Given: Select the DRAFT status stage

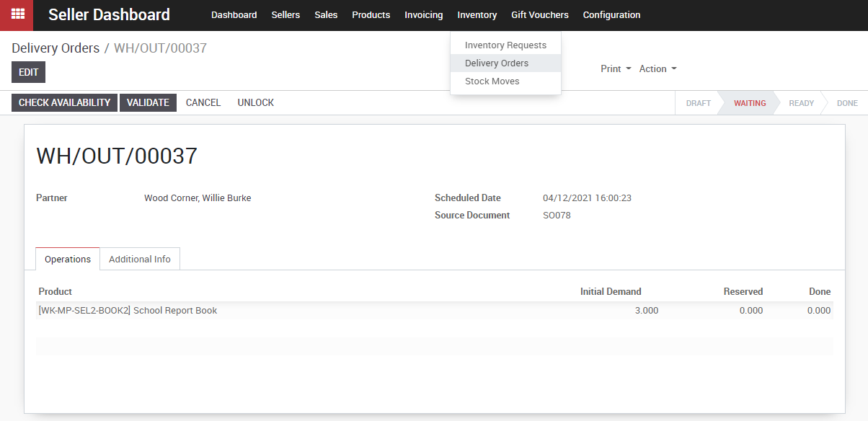Looking at the screenshot, I should click(698, 103).
